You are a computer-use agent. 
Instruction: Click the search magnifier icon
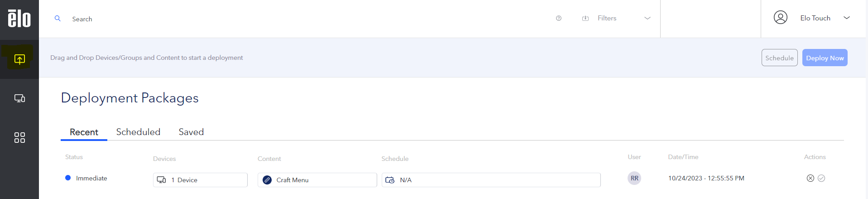pos(58,19)
